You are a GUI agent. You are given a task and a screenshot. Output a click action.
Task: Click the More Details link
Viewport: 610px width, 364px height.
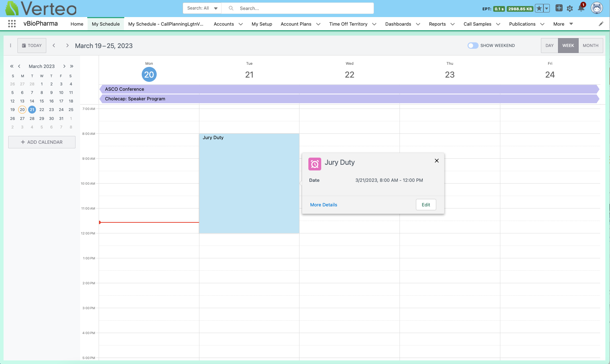(x=323, y=205)
